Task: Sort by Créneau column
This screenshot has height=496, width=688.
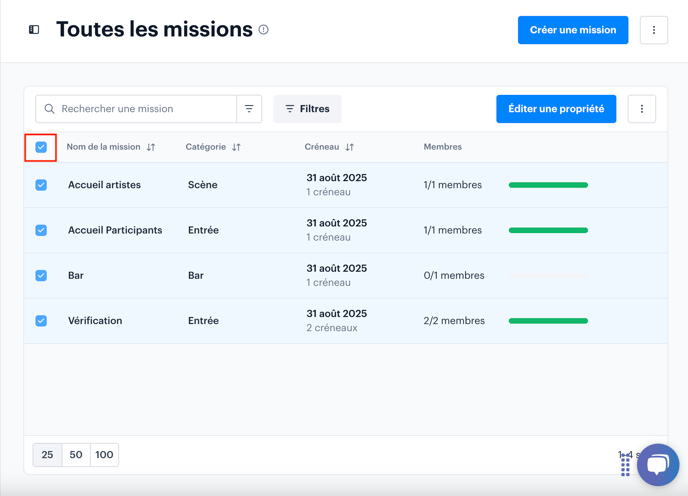Action: point(350,147)
